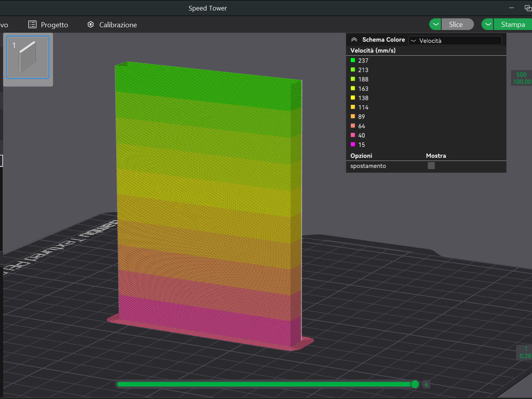Click the 15 speed color swatch
Viewport: 532px width, 399px height.
click(x=353, y=145)
